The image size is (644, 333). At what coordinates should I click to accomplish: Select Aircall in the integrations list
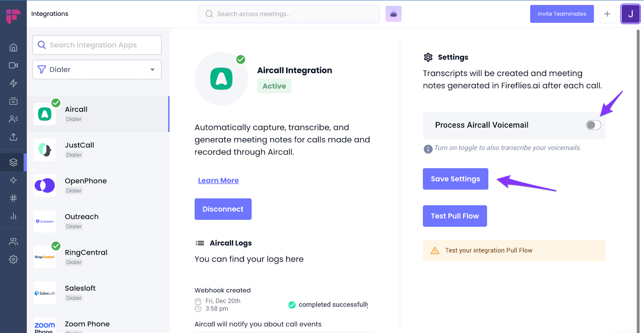click(x=98, y=114)
